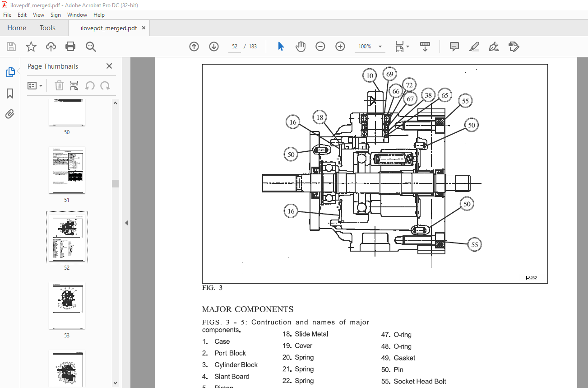Switch to the Home tab

pyautogui.click(x=17, y=28)
